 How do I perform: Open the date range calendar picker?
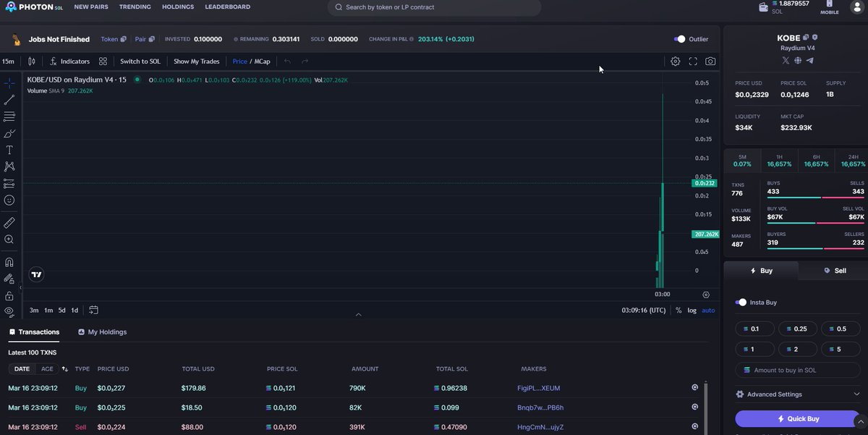[93, 311]
